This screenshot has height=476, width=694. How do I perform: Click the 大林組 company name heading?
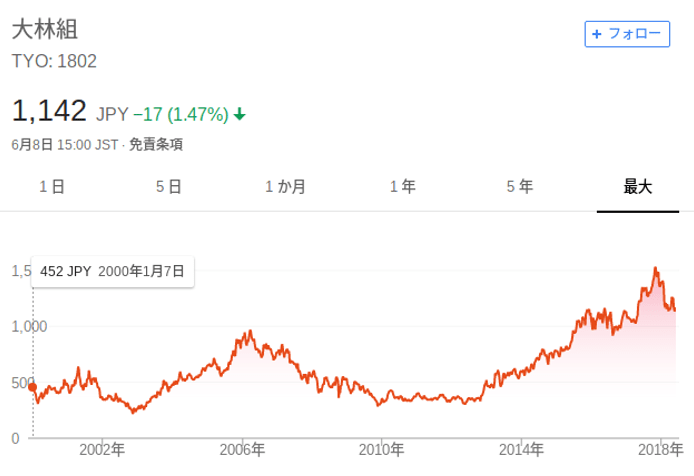[x=44, y=29]
